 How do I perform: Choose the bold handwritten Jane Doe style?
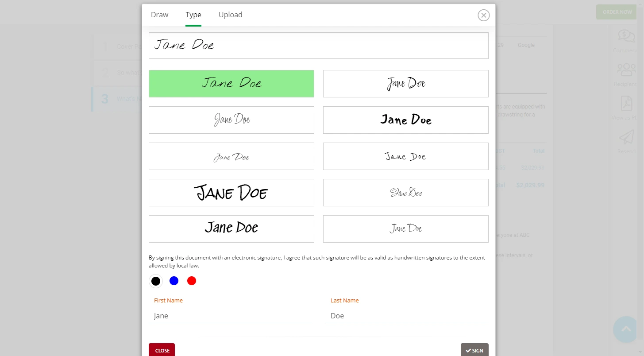click(x=405, y=120)
